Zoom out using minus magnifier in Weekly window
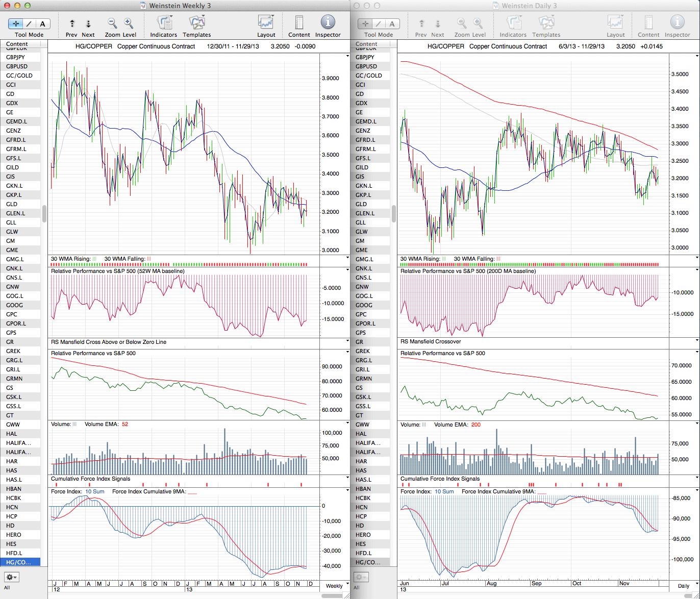700x599 pixels. click(112, 23)
